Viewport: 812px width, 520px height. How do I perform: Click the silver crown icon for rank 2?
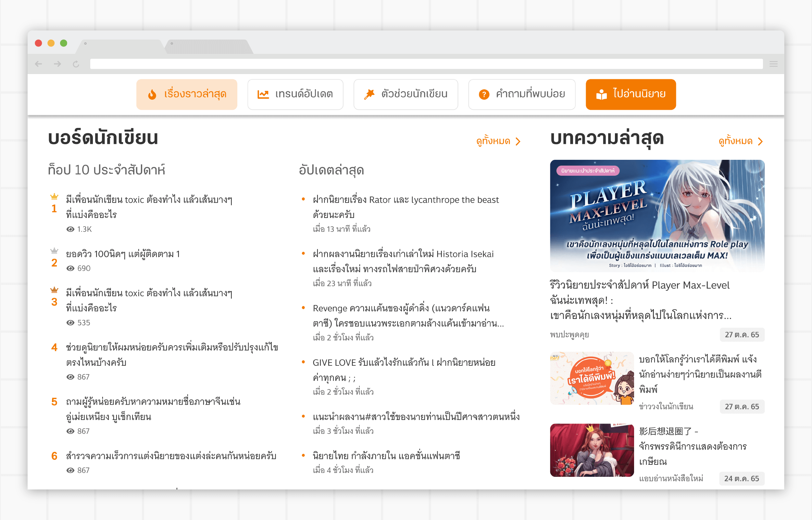[x=54, y=250]
